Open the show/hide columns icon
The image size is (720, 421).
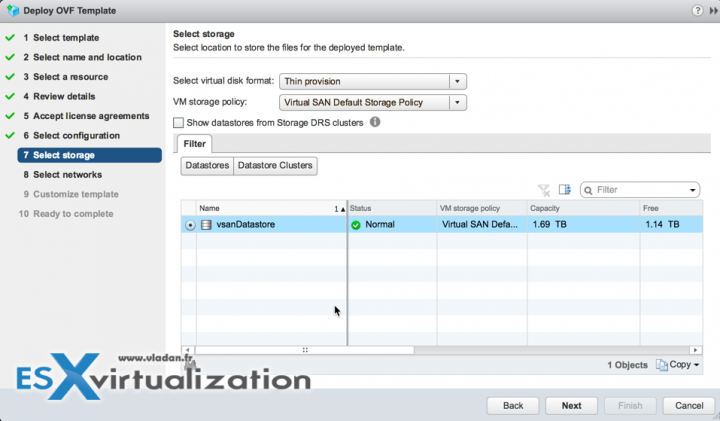565,190
